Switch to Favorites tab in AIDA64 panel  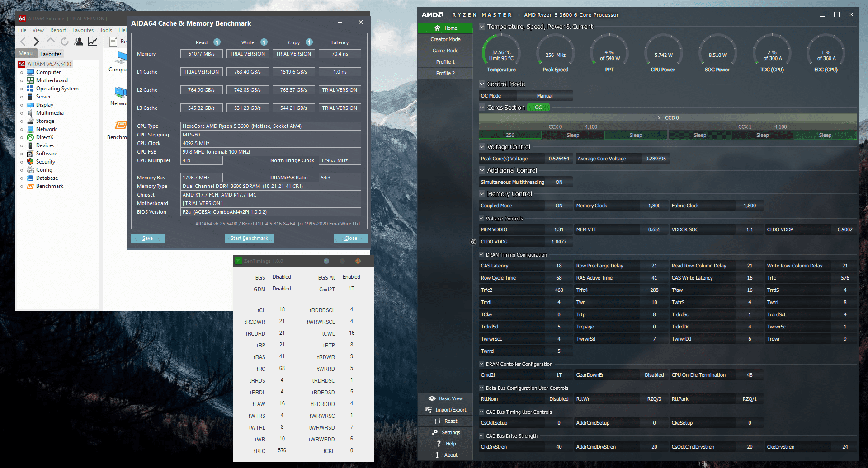coord(51,54)
